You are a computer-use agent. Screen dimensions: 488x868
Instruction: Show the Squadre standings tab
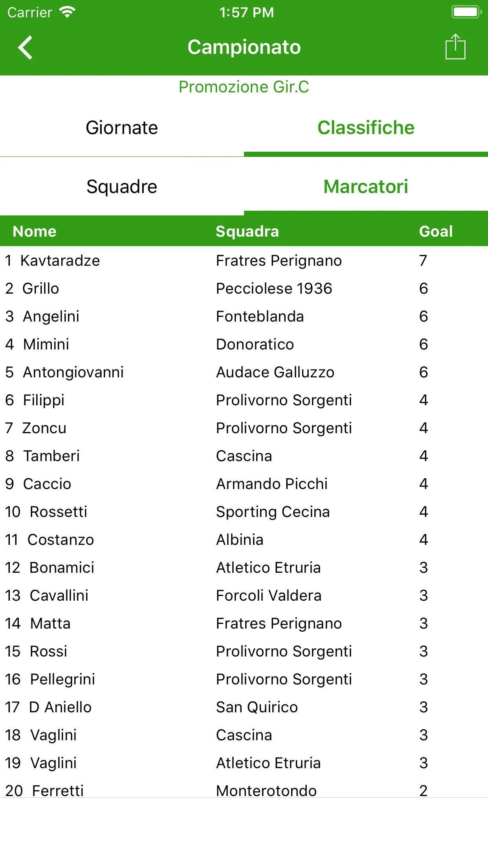coord(122,186)
